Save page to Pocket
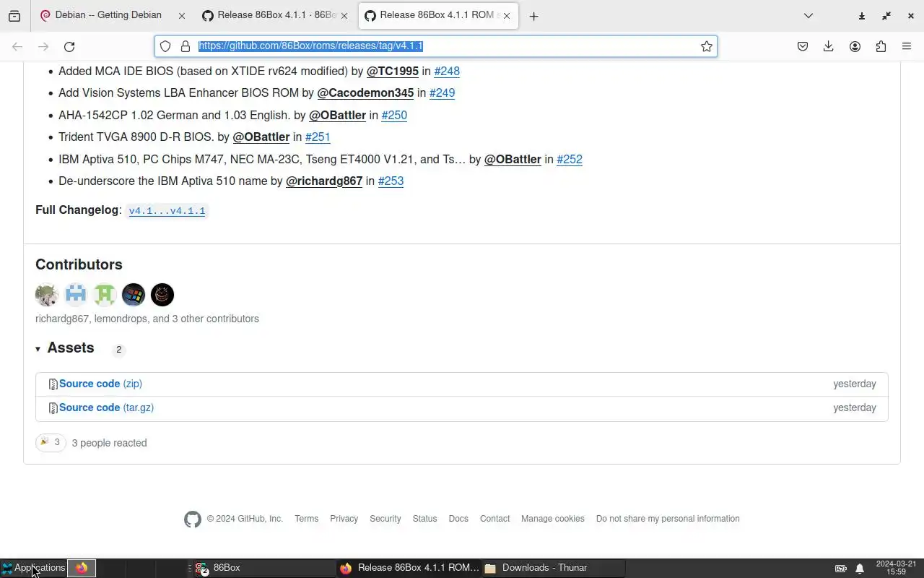Viewport: 924px width, 578px height. 803,46
